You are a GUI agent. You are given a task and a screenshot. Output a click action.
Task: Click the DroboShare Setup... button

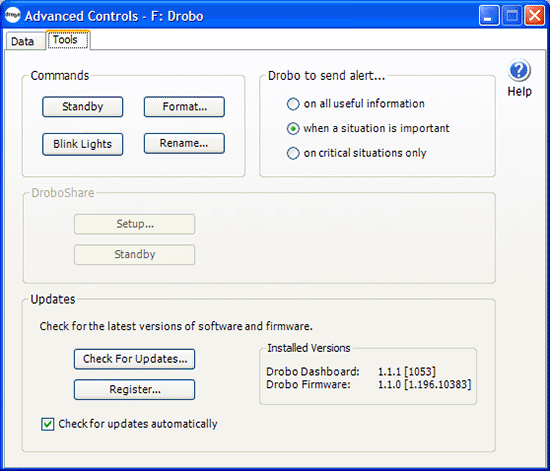134,224
